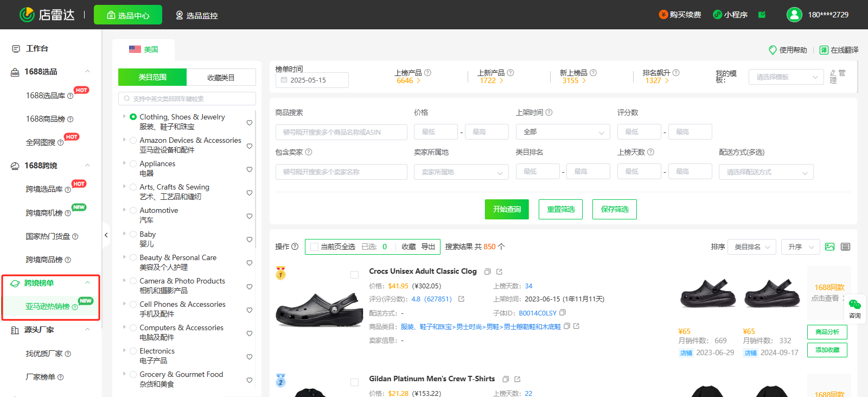This screenshot has height=397, width=868.
Task: Select the Baby category radio button
Action: pos(133,234)
